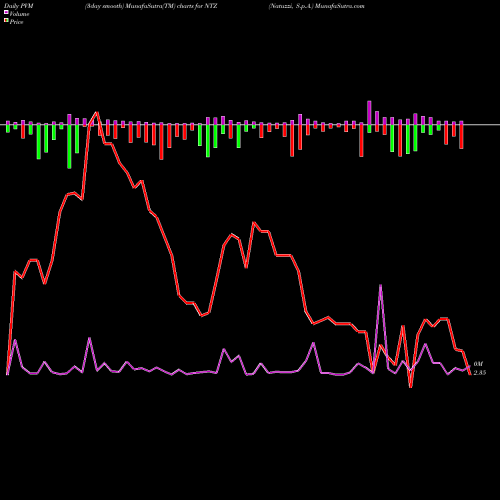Click the 'Daily PVM' title text
Viewport: 500px width, 500px height.
pos(19,6)
